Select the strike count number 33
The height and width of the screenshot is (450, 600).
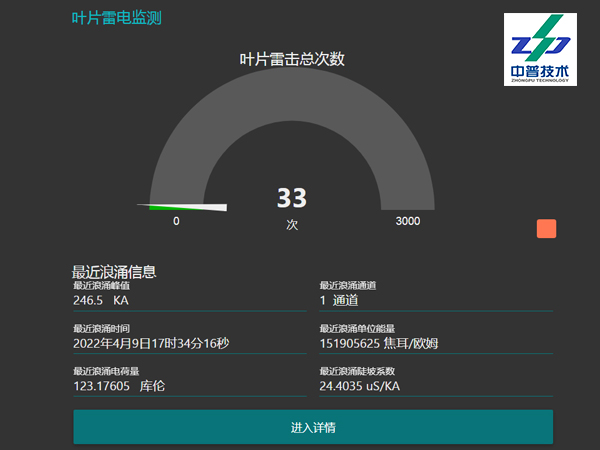point(292,197)
